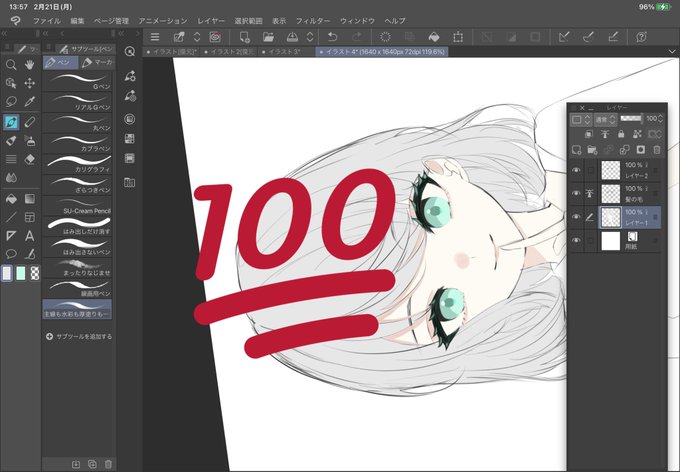Select the Hand move-view tool
The height and width of the screenshot is (472, 680).
click(x=29, y=65)
